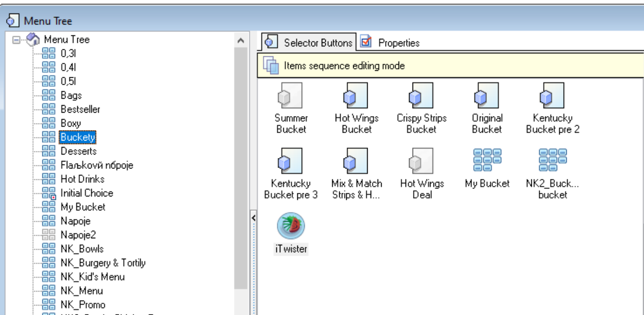Click the grid icon beside Boxy
Viewport: 644px width, 315px height.
(x=49, y=123)
